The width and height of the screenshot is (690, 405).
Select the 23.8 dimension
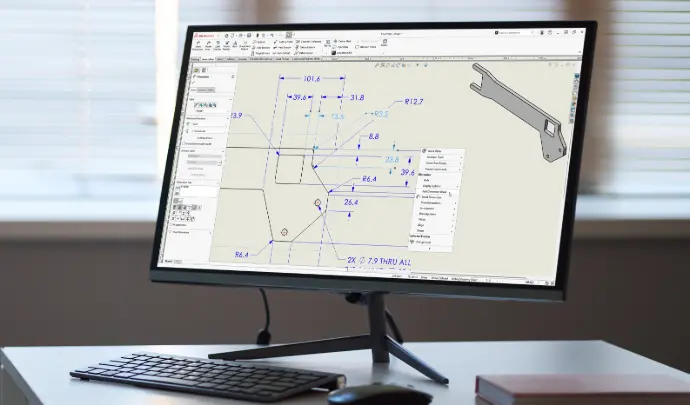pyautogui.click(x=392, y=159)
